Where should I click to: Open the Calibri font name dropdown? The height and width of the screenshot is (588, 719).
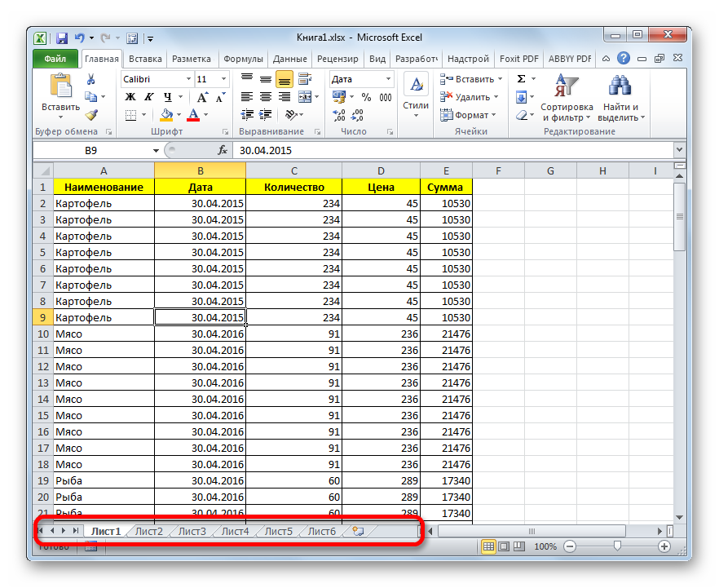[x=187, y=79]
